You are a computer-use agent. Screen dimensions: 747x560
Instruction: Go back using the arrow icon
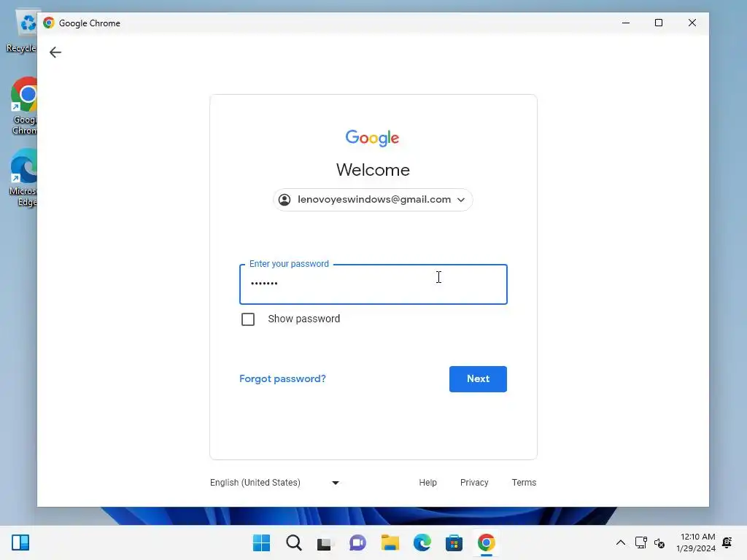[x=55, y=52]
